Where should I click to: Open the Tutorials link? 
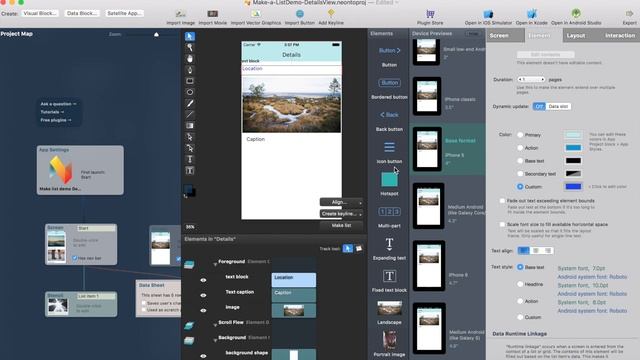click(x=52, y=112)
